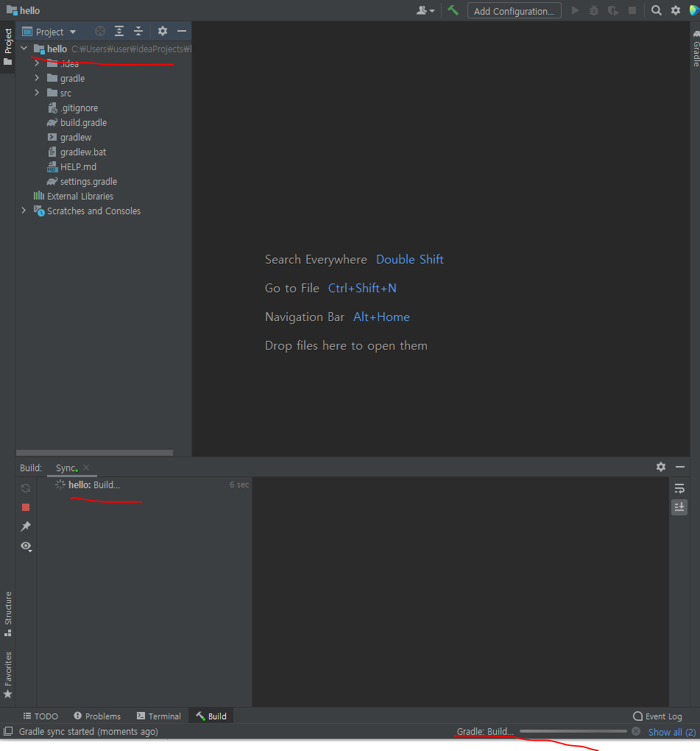The height and width of the screenshot is (751, 700).
Task: Open the Gradle sidebar tab
Action: [696, 49]
